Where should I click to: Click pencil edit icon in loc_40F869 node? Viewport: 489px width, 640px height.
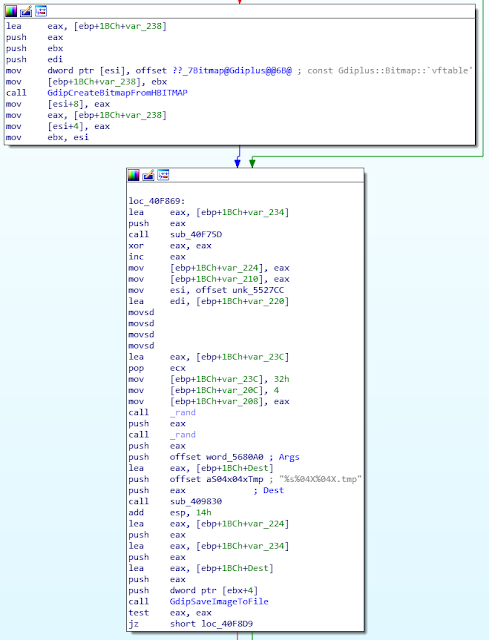pos(149,175)
